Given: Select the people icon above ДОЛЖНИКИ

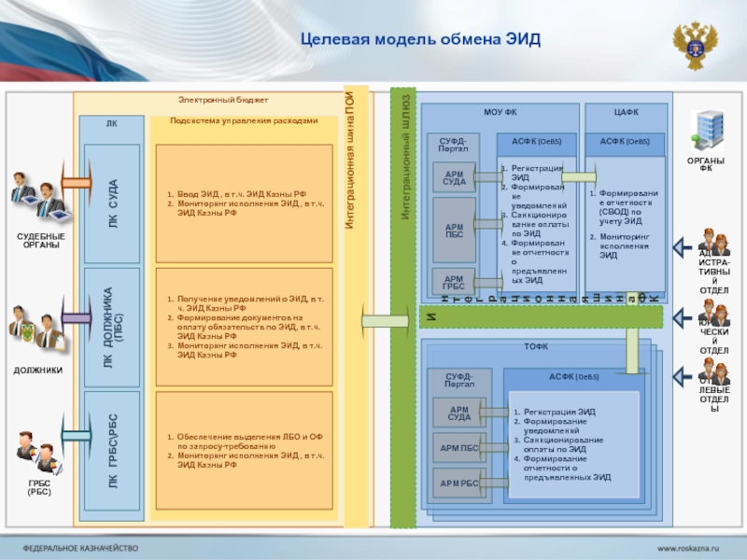Looking at the screenshot, I should click(38, 329).
